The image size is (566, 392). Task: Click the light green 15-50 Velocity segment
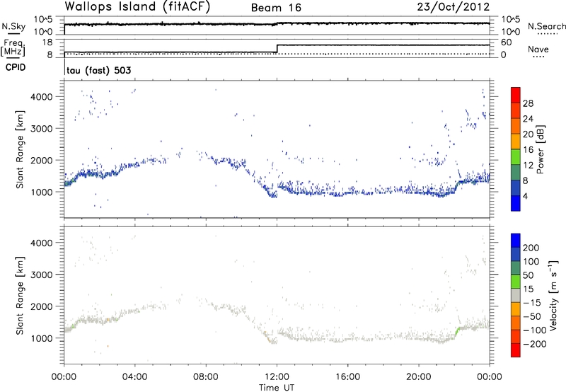(516, 282)
